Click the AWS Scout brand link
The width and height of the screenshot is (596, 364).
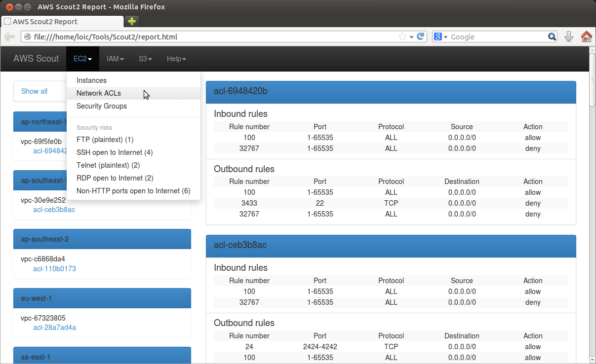[36, 59]
